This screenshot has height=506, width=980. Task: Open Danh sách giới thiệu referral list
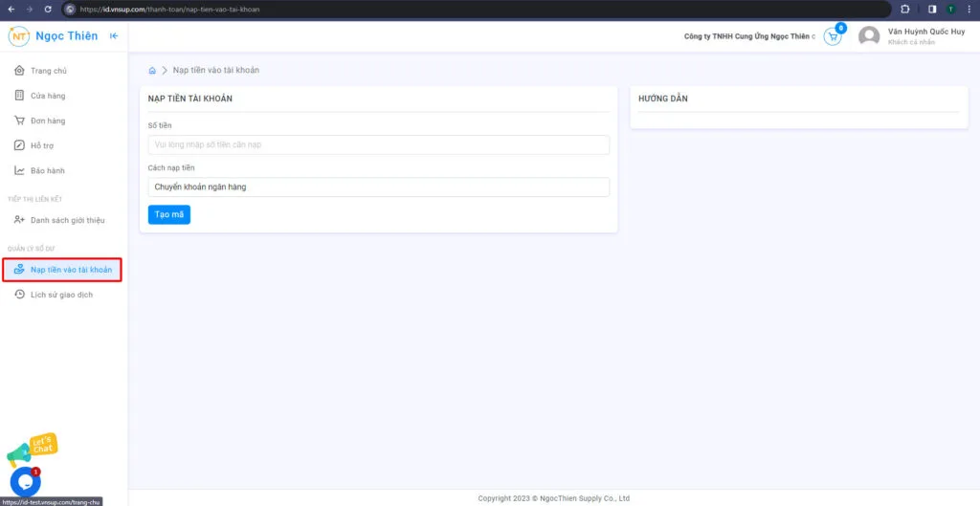click(67, 220)
